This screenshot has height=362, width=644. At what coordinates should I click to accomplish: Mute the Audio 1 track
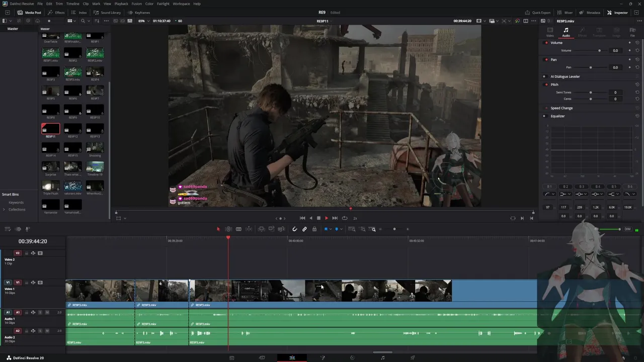pos(47,312)
